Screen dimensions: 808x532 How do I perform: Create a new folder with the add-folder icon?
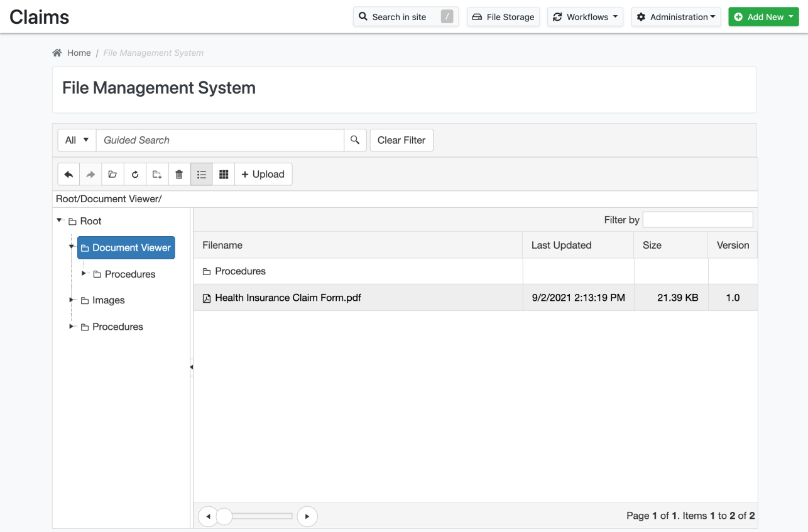[x=157, y=174]
